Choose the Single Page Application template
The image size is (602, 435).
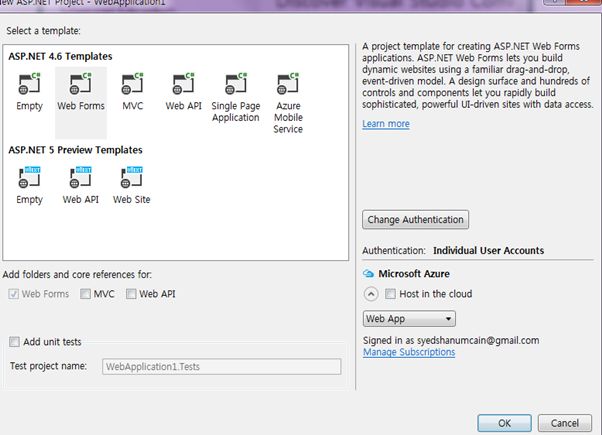(235, 98)
